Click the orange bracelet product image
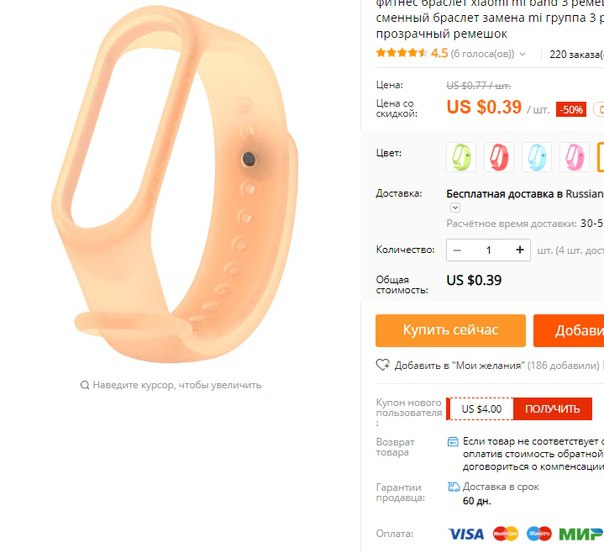604x553 pixels. point(174,184)
